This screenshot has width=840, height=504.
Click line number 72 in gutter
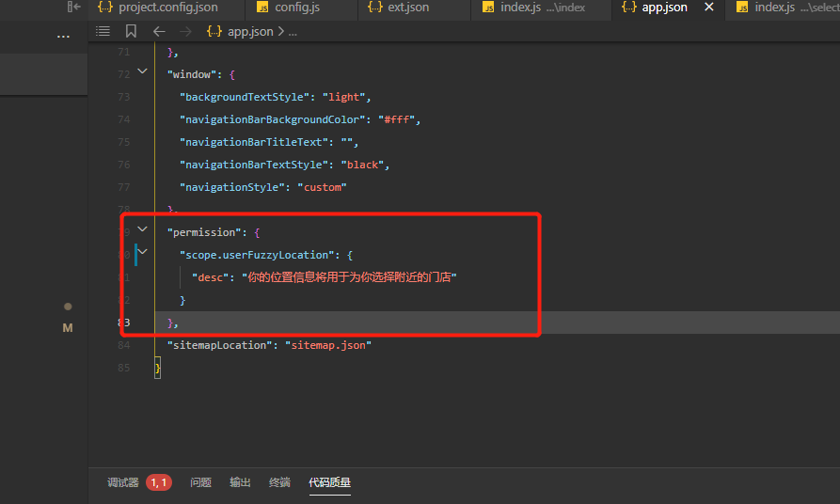124,74
